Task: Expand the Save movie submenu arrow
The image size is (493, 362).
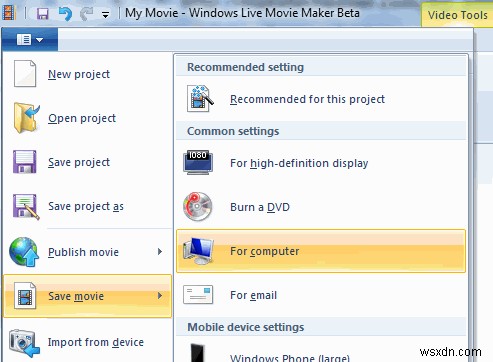Action: pos(160,296)
